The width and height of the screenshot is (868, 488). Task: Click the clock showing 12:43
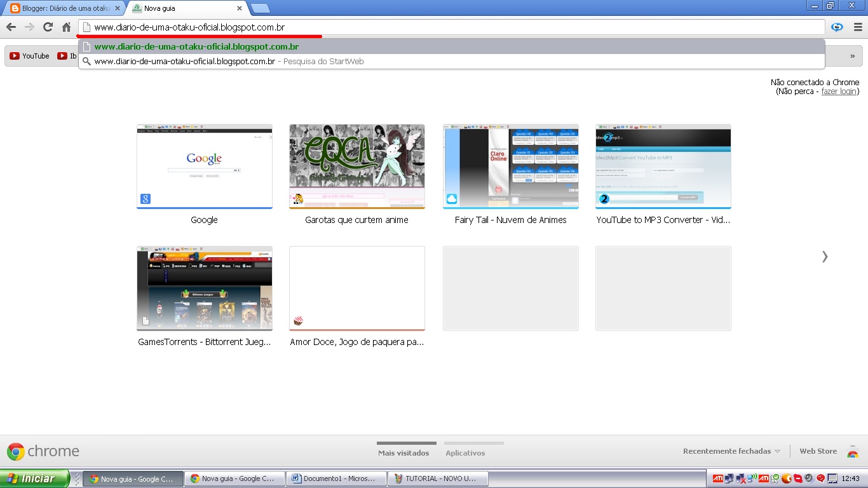pyautogui.click(x=850, y=478)
